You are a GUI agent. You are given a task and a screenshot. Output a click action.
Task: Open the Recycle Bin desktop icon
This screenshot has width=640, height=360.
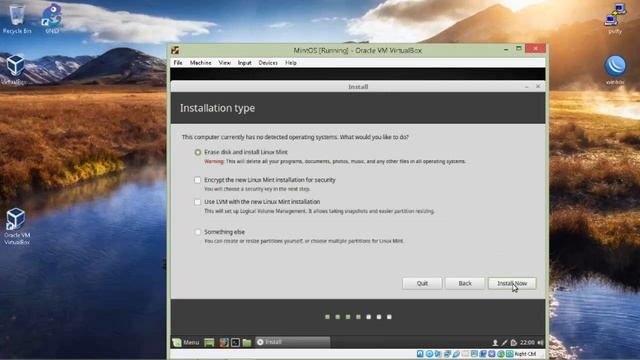coord(17,19)
